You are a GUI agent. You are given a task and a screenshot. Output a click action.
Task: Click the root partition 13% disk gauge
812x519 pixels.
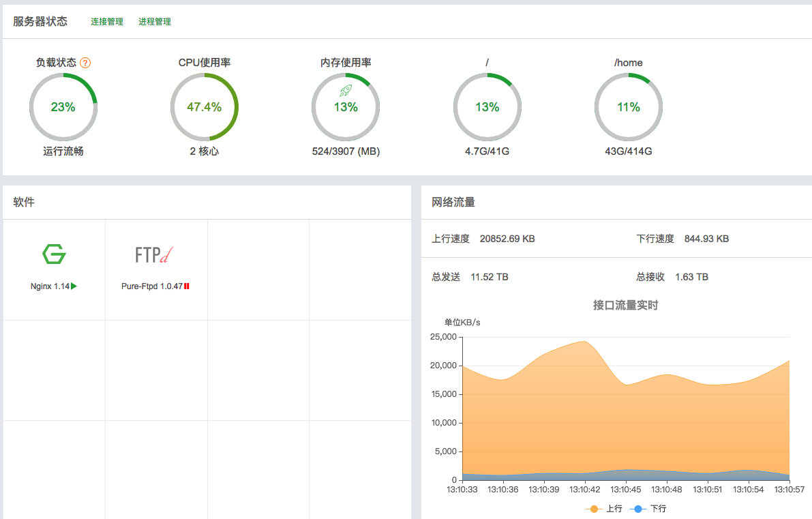pos(487,107)
